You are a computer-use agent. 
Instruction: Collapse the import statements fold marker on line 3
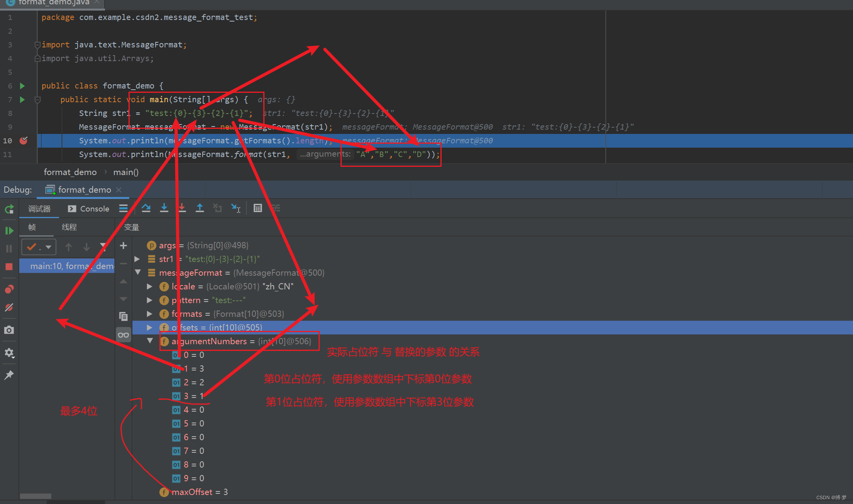click(38, 45)
